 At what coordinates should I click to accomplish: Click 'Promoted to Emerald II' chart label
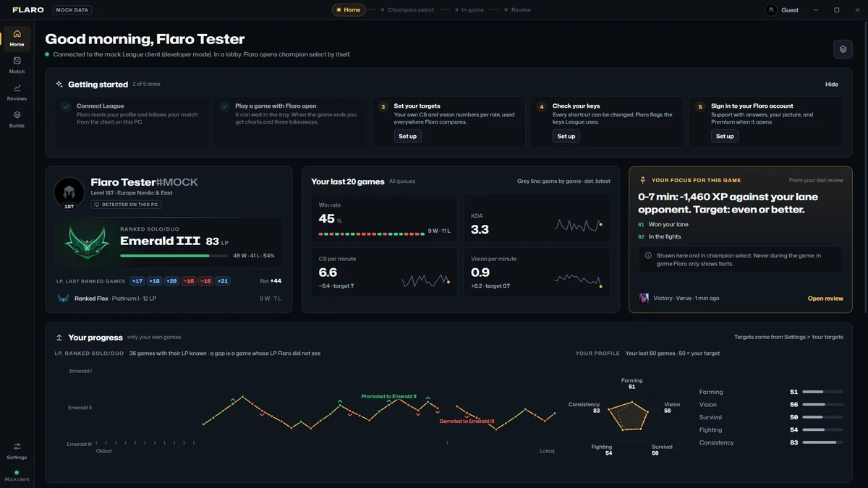coord(388,396)
